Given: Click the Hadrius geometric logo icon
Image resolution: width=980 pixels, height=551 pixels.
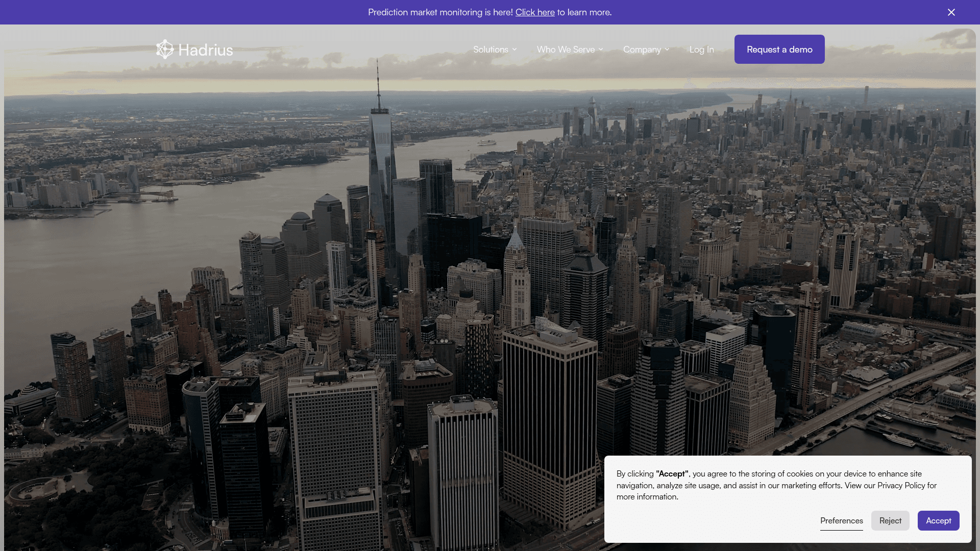Looking at the screenshot, I should pyautogui.click(x=165, y=49).
